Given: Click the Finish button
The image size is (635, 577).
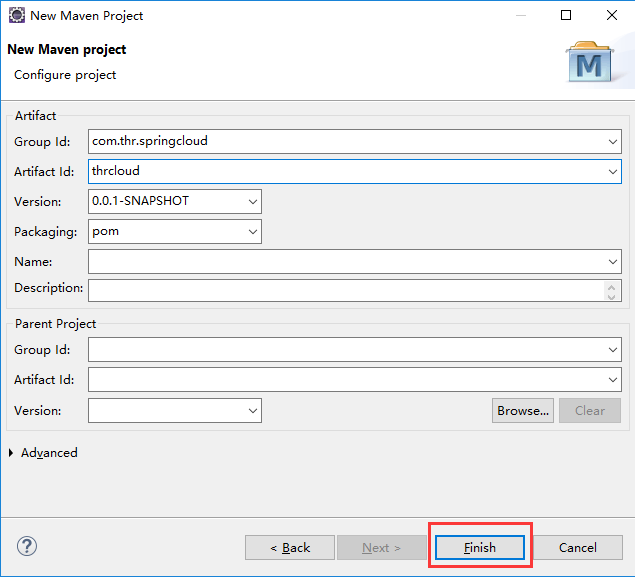Looking at the screenshot, I should tap(480, 547).
